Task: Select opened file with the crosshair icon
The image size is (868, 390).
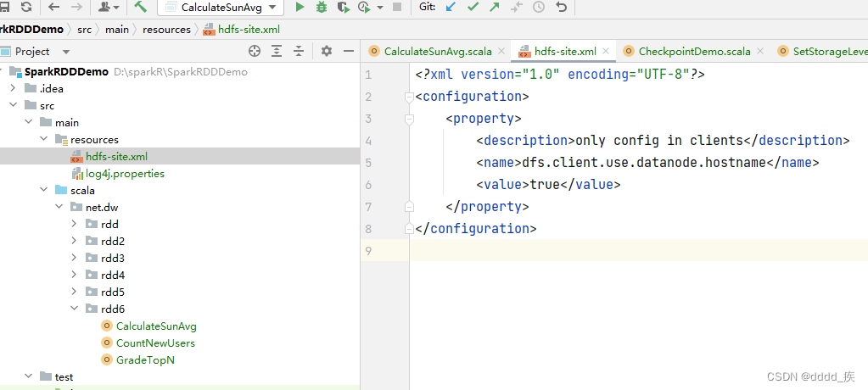Action: coord(254,52)
